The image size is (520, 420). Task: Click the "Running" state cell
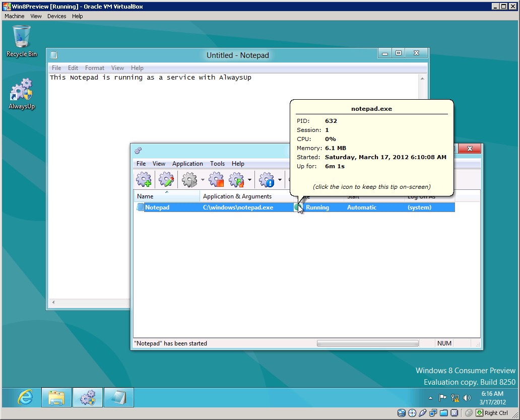click(317, 207)
